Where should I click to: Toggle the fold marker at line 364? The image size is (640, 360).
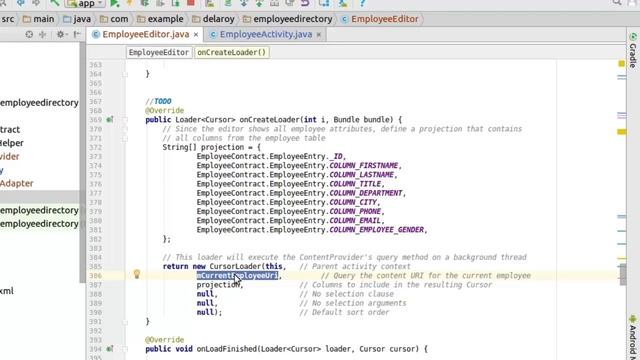click(x=125, y=74)
